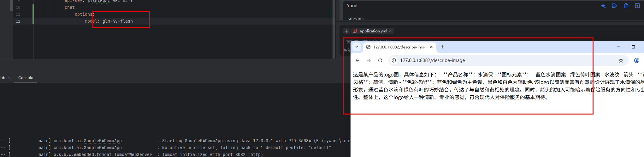Click the browser address bar URL
Screen dimensions: 644x157
[432, 60]
